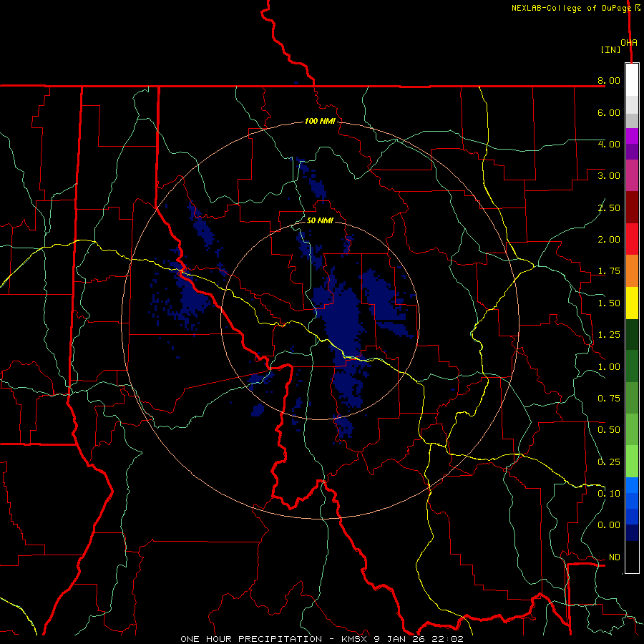Select the white swatch on the color scale
Screen dimensions: 644x644
pos(632,80)
